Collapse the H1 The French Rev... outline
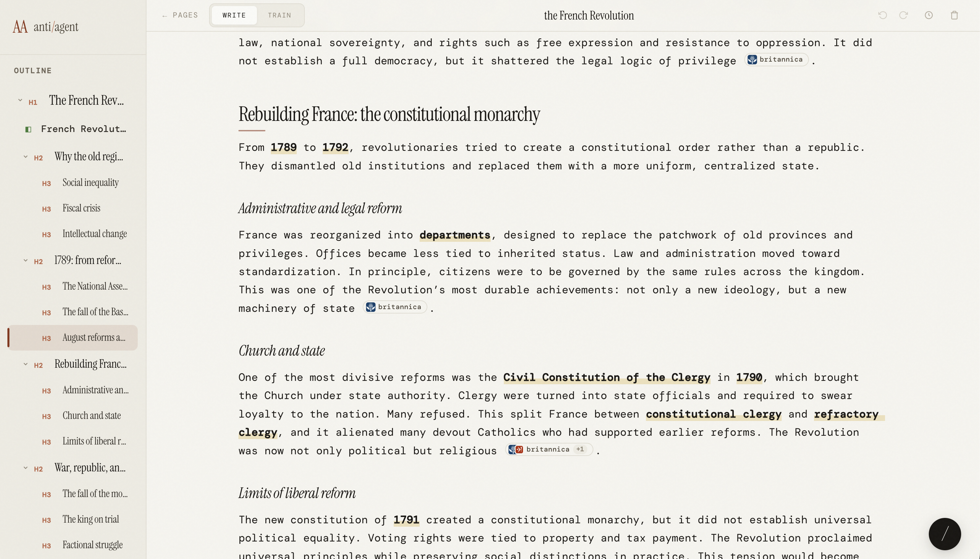Screen dimensions: 980x559 pyautogui.click(x=20, y=100)
